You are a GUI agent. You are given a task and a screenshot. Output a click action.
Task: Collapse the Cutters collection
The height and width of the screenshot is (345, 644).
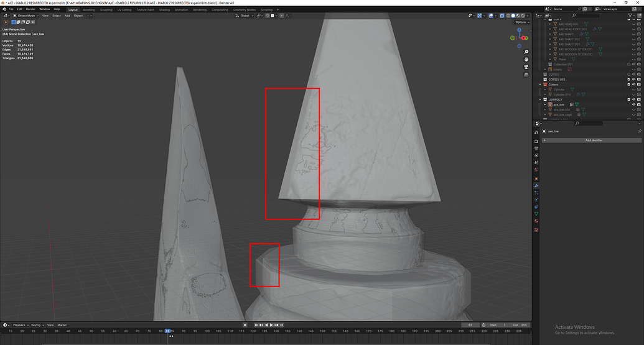pos(540,85)
